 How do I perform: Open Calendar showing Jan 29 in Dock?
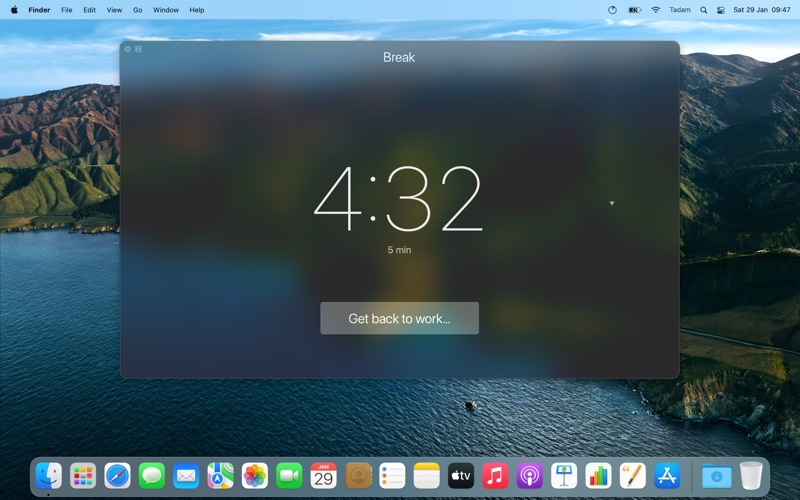pyautogui.click(x=323, y=476)
